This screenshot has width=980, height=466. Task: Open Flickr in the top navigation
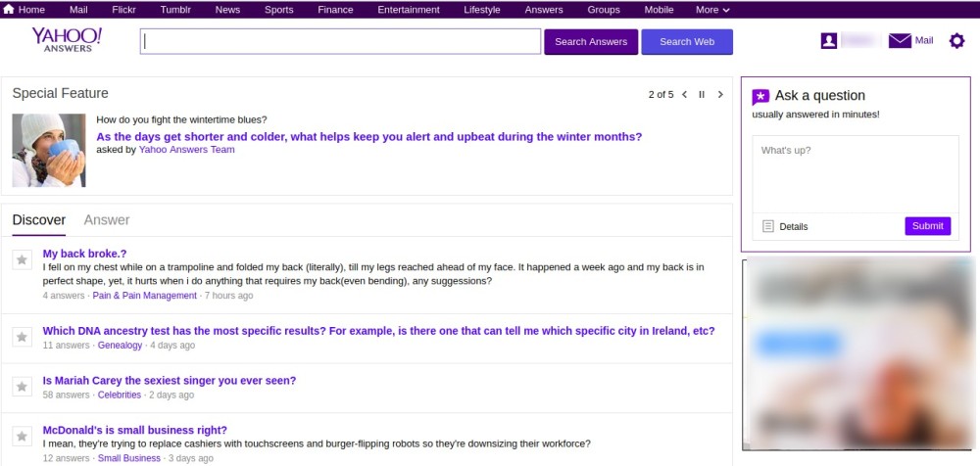coord(123,10)
